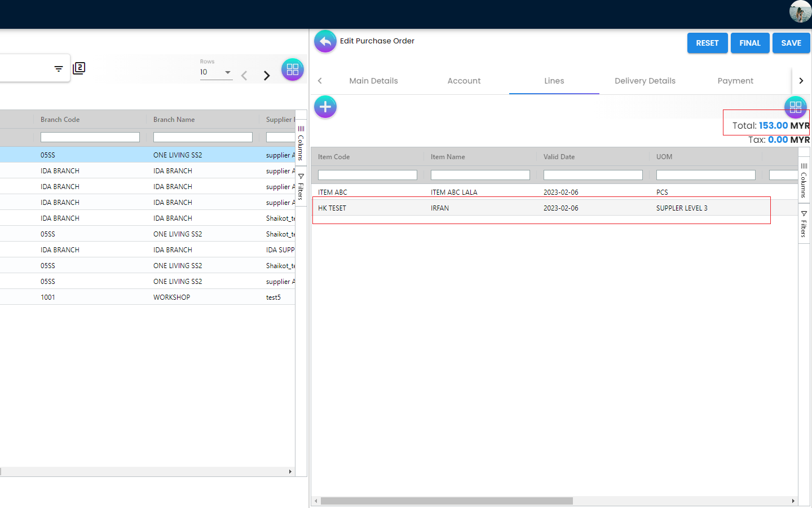
Task: Open the grid menu icon in left panel
Action: pos(292,69)
